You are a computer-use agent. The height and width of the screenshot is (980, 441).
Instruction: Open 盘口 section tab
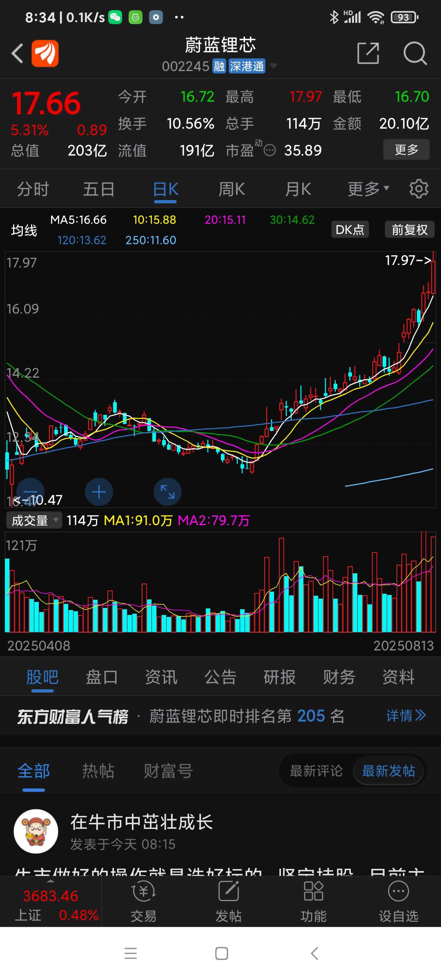(x=102, y=677)
